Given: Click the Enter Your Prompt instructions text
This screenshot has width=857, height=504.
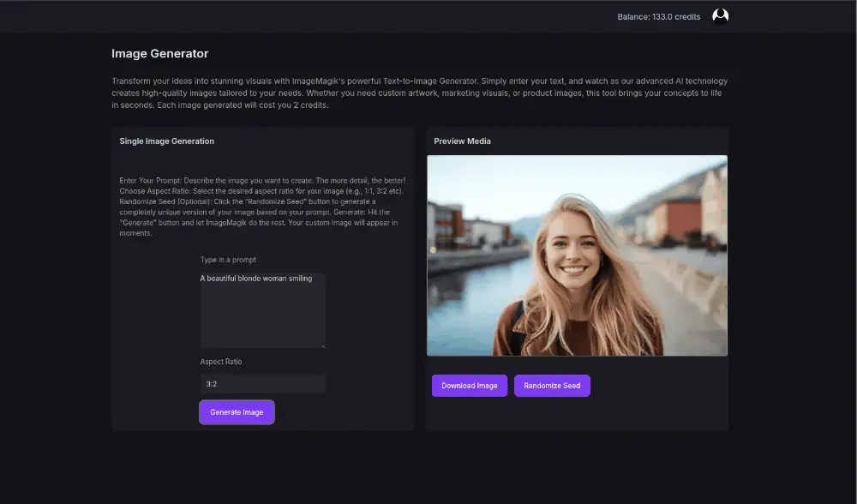Looking at the screenshot, I should pos(262,207).
